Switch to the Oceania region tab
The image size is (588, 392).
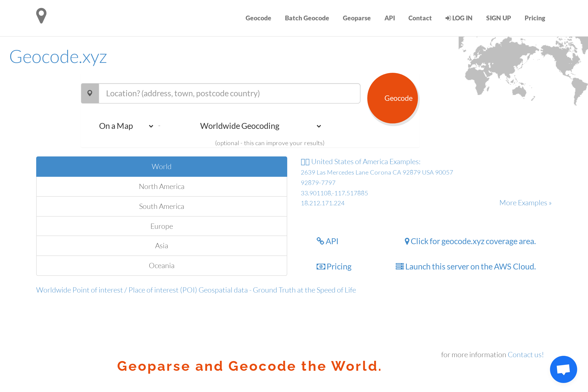point(161,265)
